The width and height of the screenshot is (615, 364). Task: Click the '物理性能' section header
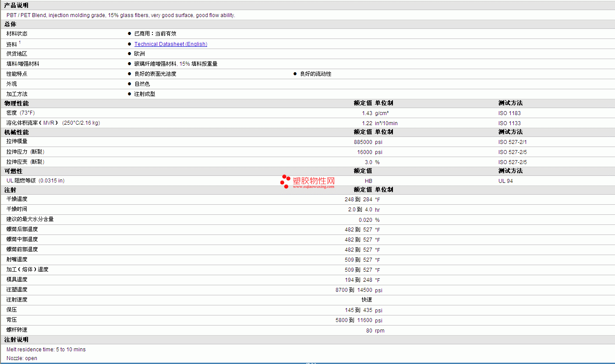[16, 103]
